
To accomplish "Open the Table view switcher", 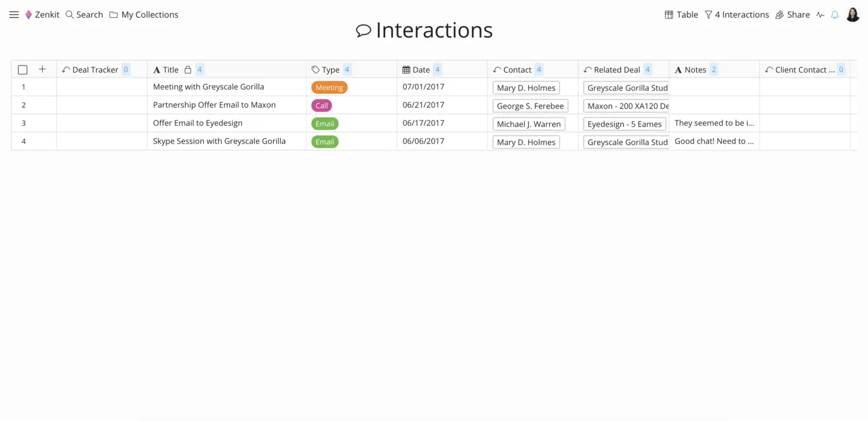I will coord(681,15).
